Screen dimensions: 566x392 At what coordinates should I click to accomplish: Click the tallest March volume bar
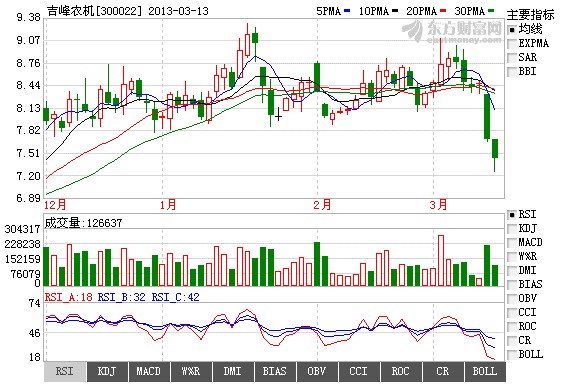point(441,261)
